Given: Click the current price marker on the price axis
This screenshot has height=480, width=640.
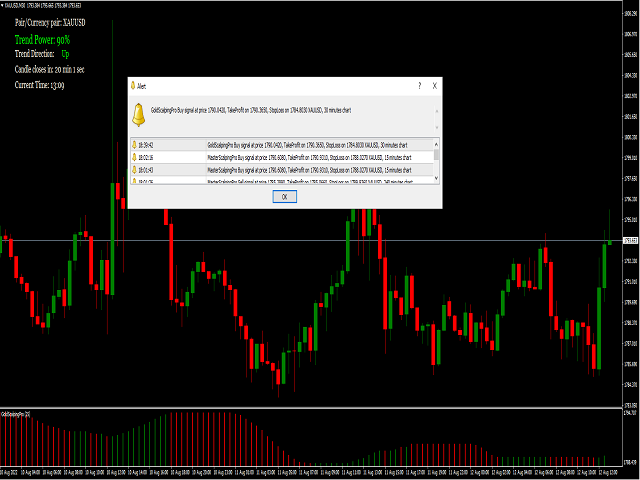Looking at the screenshot, I should (x=630, y=241).
